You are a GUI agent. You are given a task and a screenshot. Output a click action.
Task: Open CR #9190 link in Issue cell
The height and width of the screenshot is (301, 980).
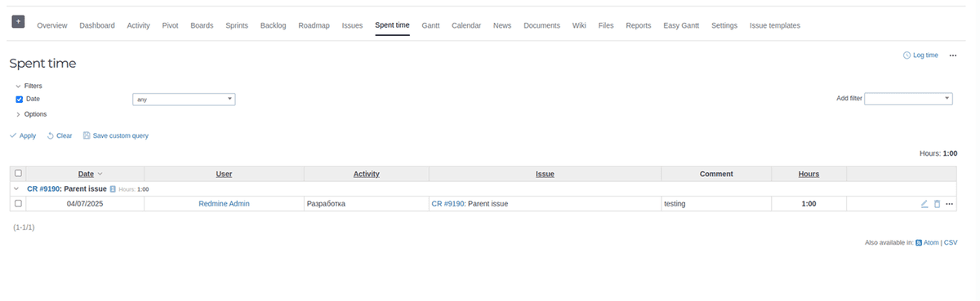coord(448,204)
